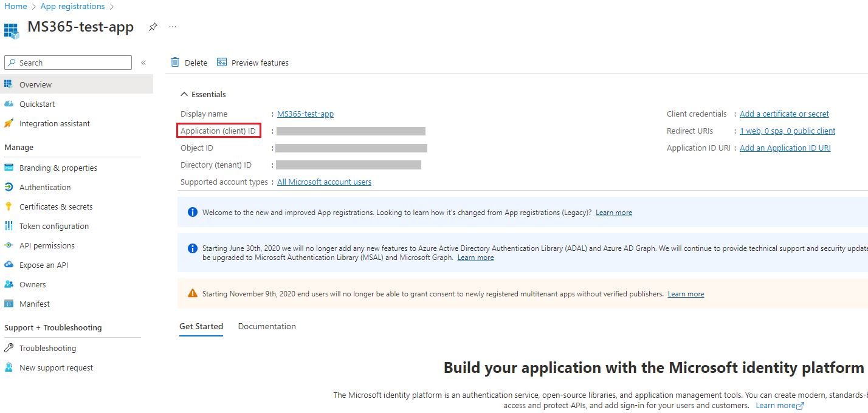Click the Delete trash icon
Image resolution: width=868 pixels, height=413 pixels.
click(x=175, y=63)
